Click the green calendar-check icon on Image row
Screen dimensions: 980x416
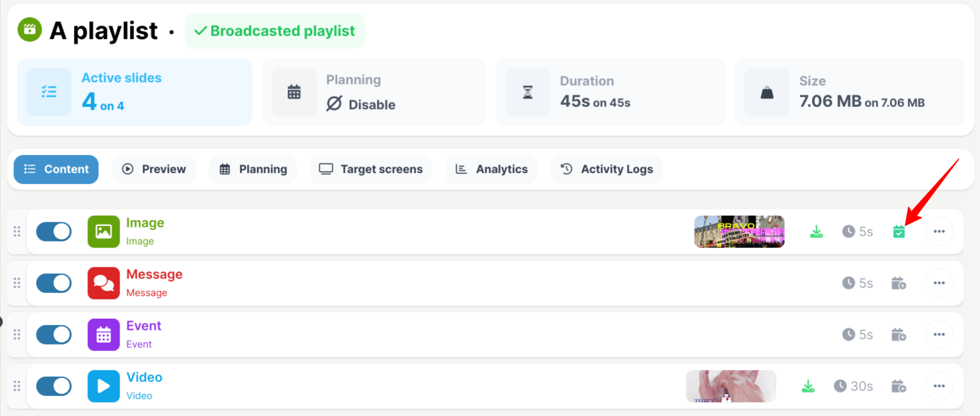click(x=899, y=232)
